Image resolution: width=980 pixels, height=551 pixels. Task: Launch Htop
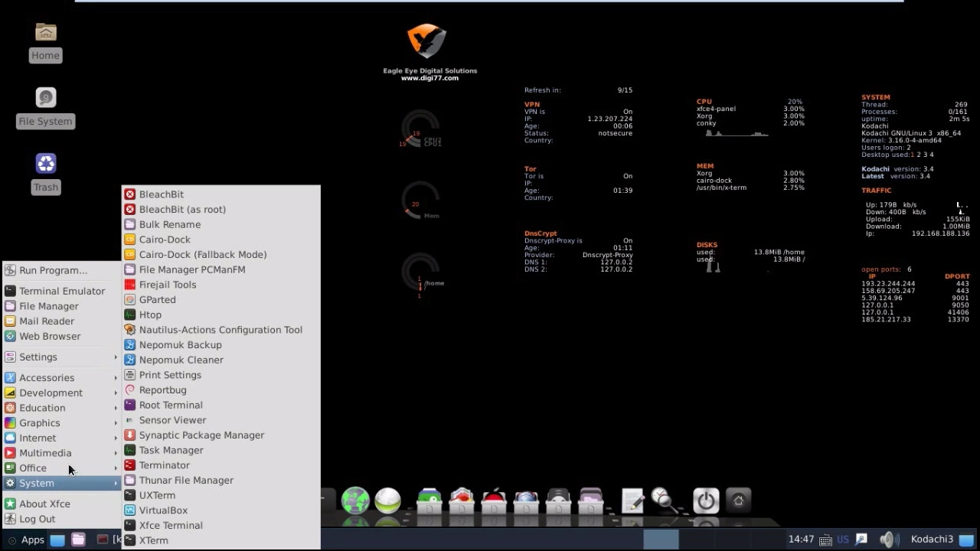(x=220, y=315)
